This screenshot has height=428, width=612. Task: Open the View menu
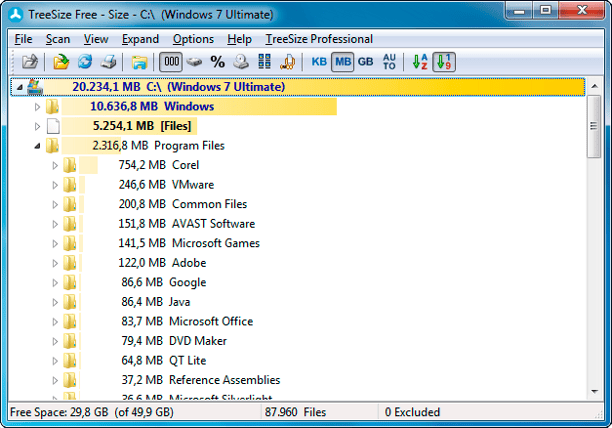(x=96, y=39)
